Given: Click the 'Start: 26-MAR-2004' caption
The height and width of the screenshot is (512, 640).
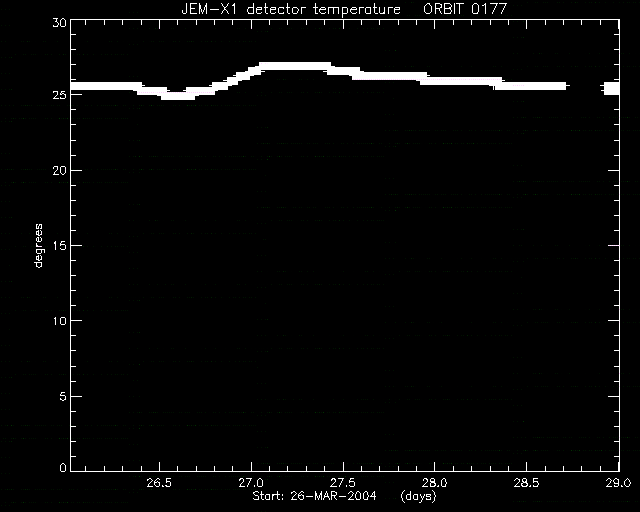Looking at the screenshot, I should pos(314,496).
